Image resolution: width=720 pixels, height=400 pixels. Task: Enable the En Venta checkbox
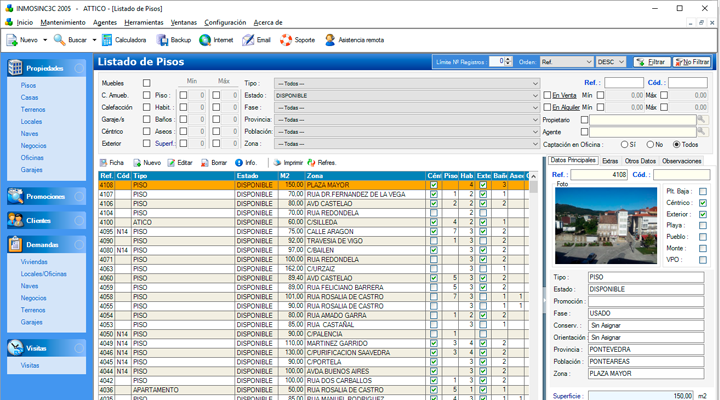tap(547, 95)
